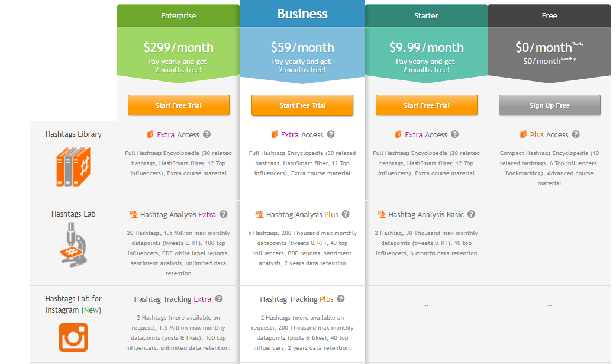Select the Business plan header

pos(302,14)
